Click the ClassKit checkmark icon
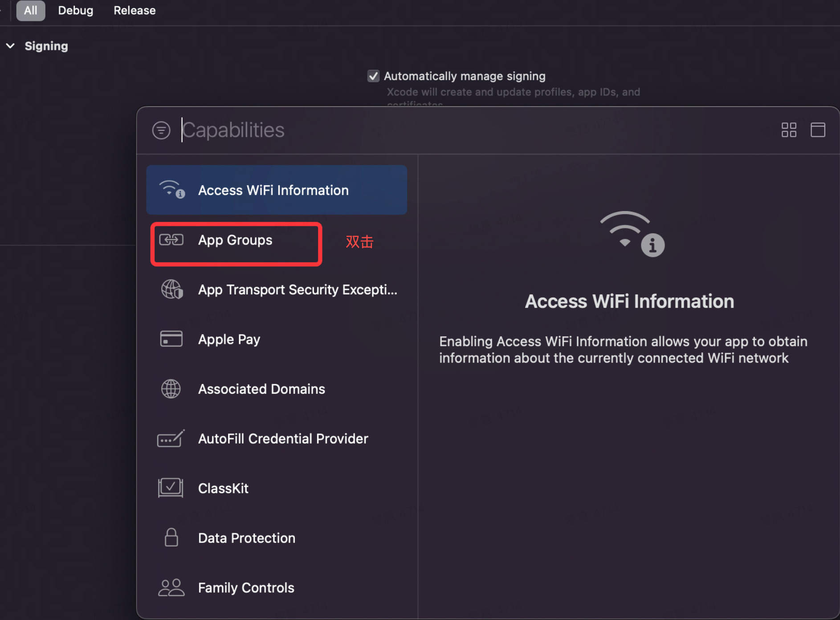 (x=171, y=488)
